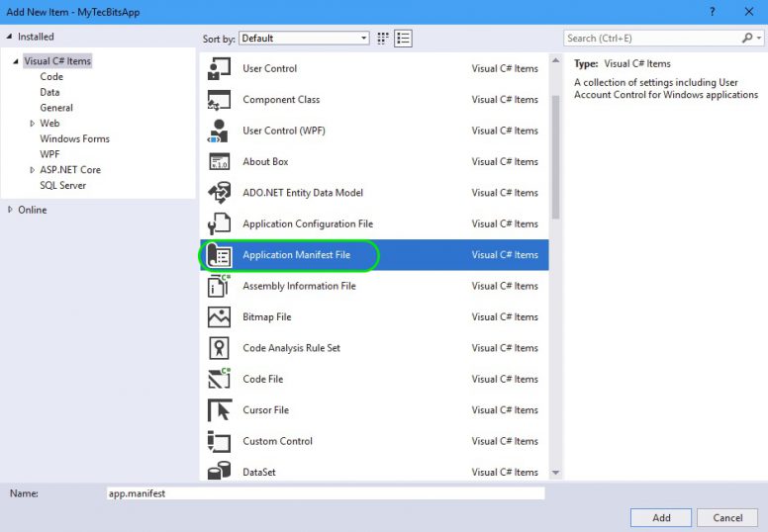Viewport: 768px width, 532px height.
Task: Select the SQL Server category
Action: click(x=62, y=186)
